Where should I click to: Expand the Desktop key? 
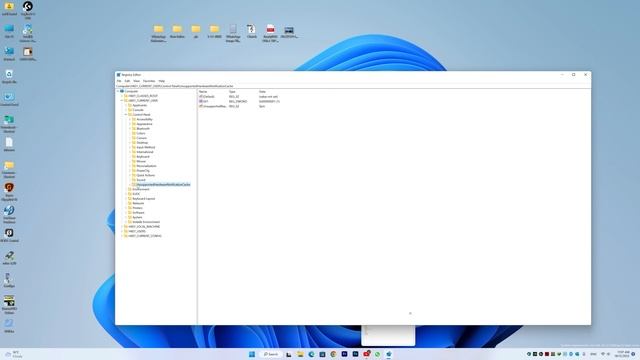(x=130, y=142)
